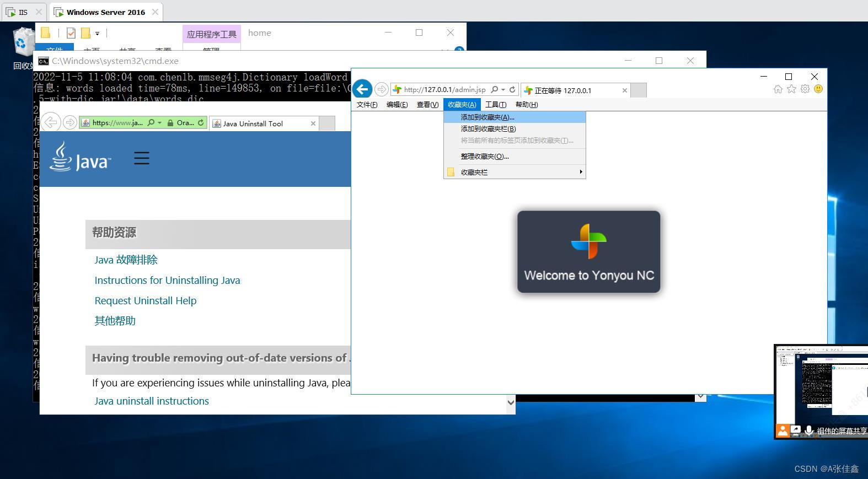The image size is (868, 479).
Task: Open address bar dropdown arrow in Yonyou browser
Action: click(503, 89)
